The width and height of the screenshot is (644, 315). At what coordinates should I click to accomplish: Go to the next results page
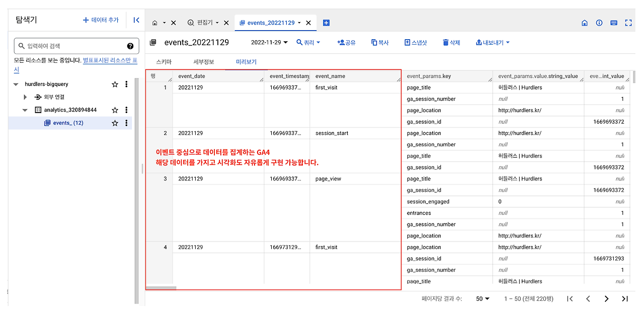(606, 298)
